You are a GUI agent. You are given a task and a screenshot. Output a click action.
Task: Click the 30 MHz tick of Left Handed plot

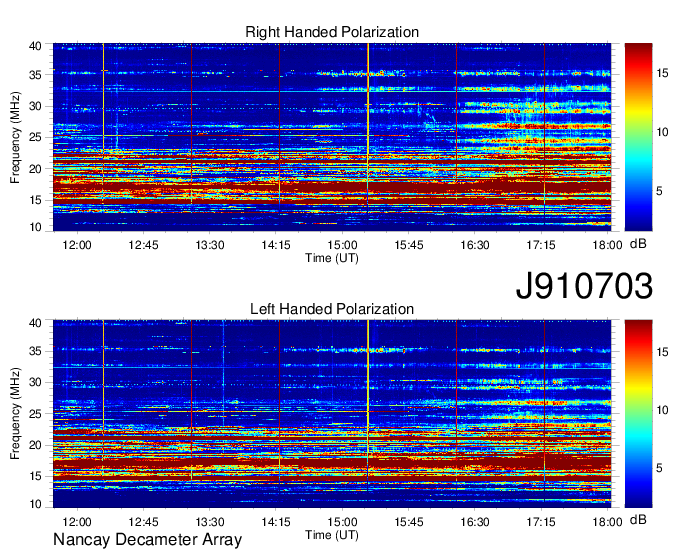(35, 382)
